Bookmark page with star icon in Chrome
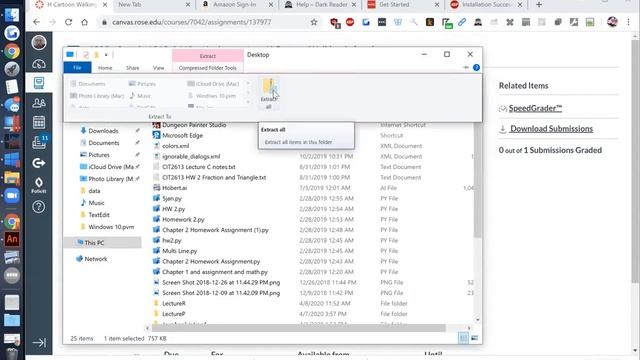Screen dimensions: 640x360 tap(313, 22)
